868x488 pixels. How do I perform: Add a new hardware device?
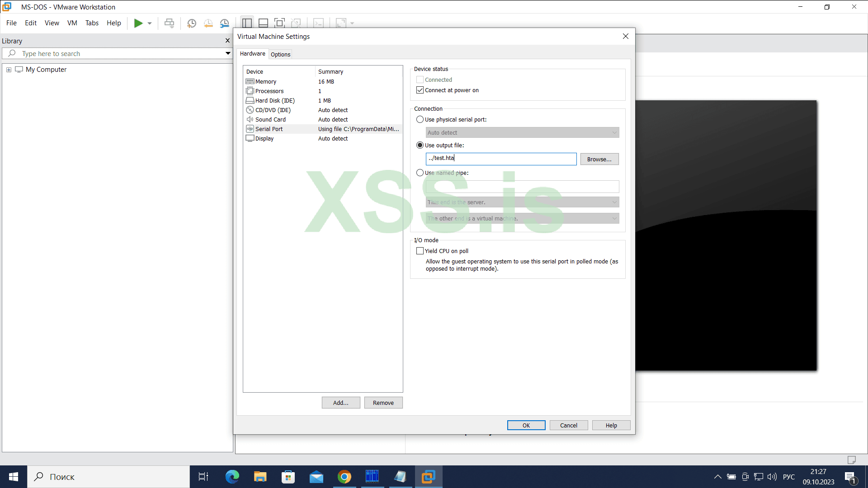[x=341, y=403]
